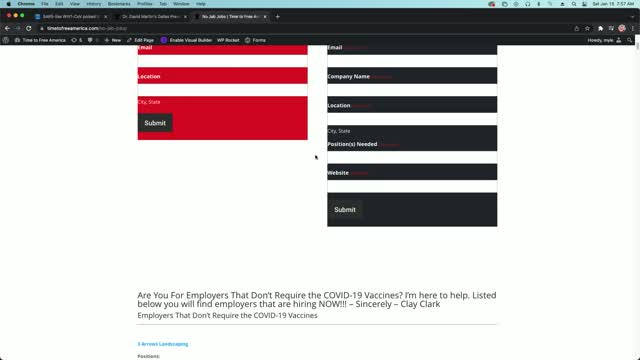640x360 pixels.
Task: Open macOS Control Center icon
Action: coord(584,4)
